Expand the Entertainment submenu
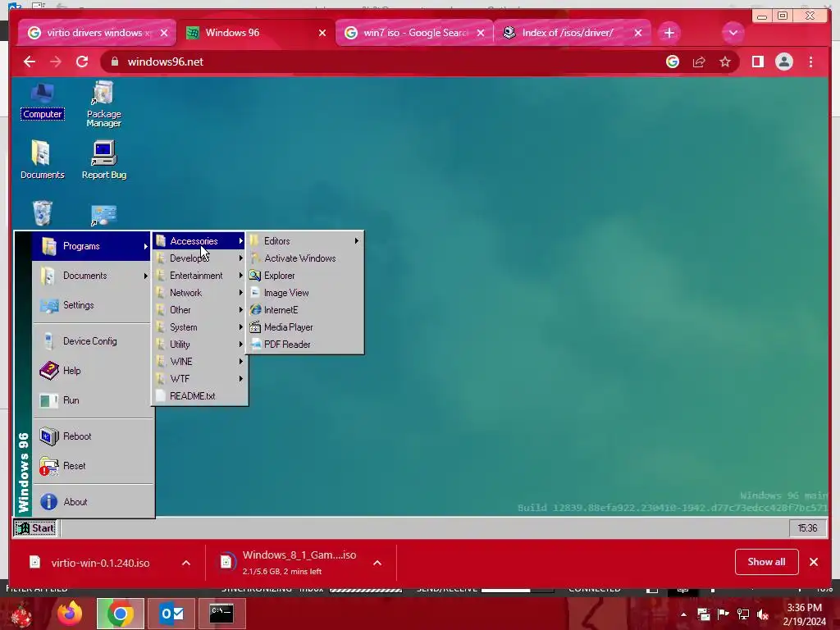 coord(199,276)
